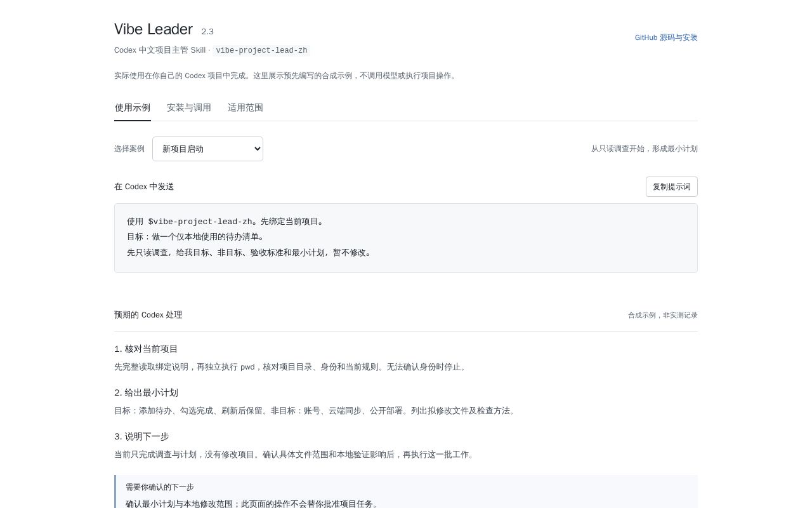
Task: Click the prompt line 目标：做一个仅本地使用的待办清单
Action: tap(195, 237)
